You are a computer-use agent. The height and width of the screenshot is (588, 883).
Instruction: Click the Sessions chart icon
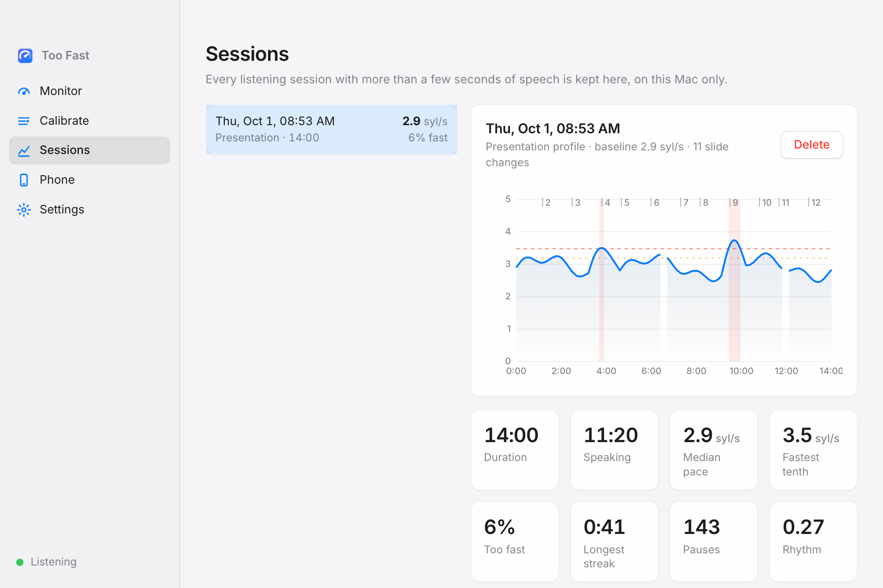pos(24,150)
